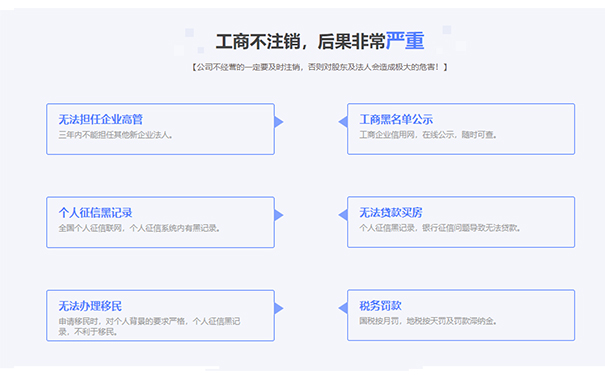The height and width of the screenshot is (375, 605).
Task: Click the card title "税务罚款"
Action: tap(380, 306)
